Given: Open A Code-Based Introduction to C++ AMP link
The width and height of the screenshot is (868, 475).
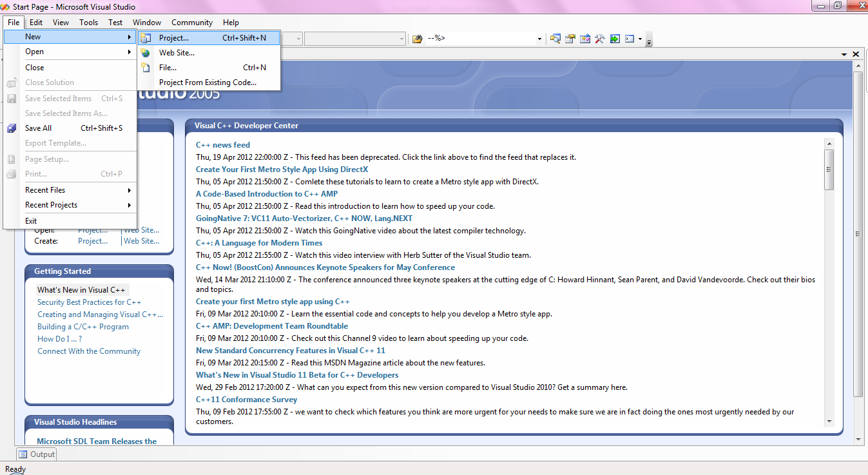Looking at the screenshot, I should point(267,194).
